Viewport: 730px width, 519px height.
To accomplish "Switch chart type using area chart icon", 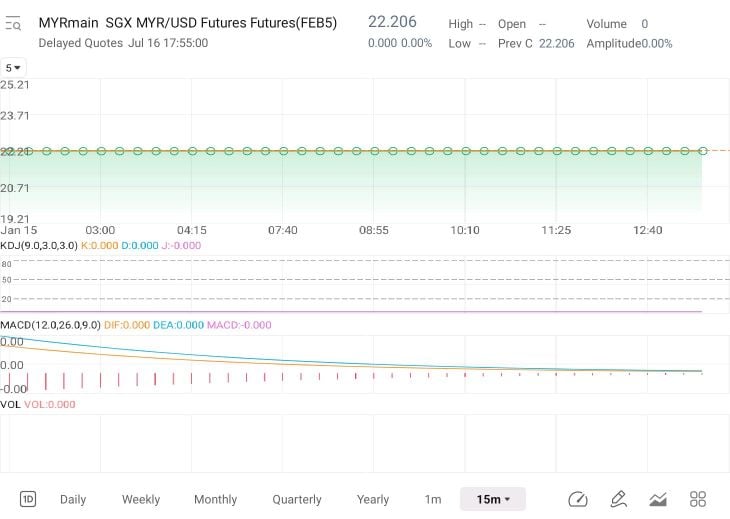I will pos(658,499).
